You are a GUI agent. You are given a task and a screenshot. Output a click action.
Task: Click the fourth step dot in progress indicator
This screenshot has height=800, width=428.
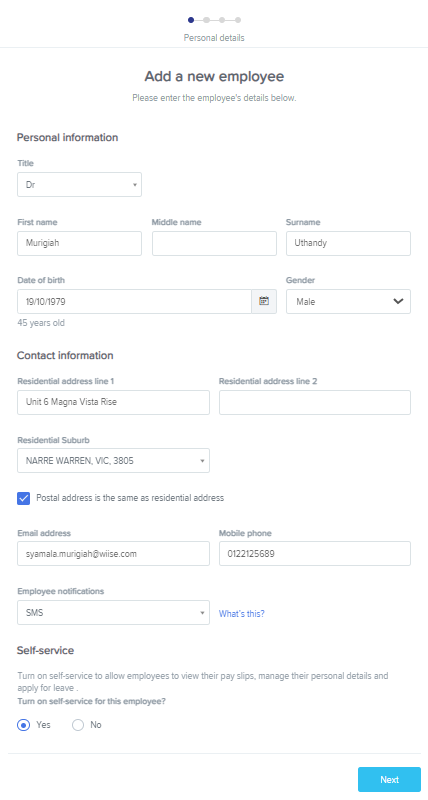pyautogui.click(x=238, y=20)
